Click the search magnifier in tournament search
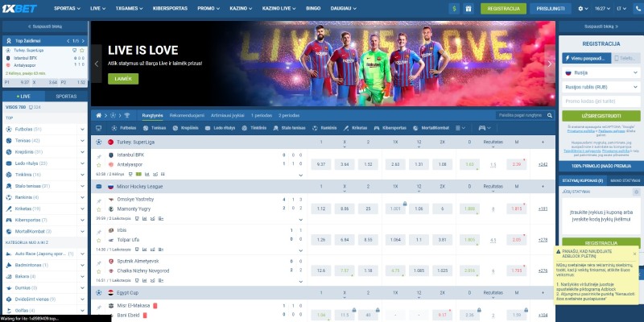This screenshot has height=322, width=644. click(x=550, y=115)
